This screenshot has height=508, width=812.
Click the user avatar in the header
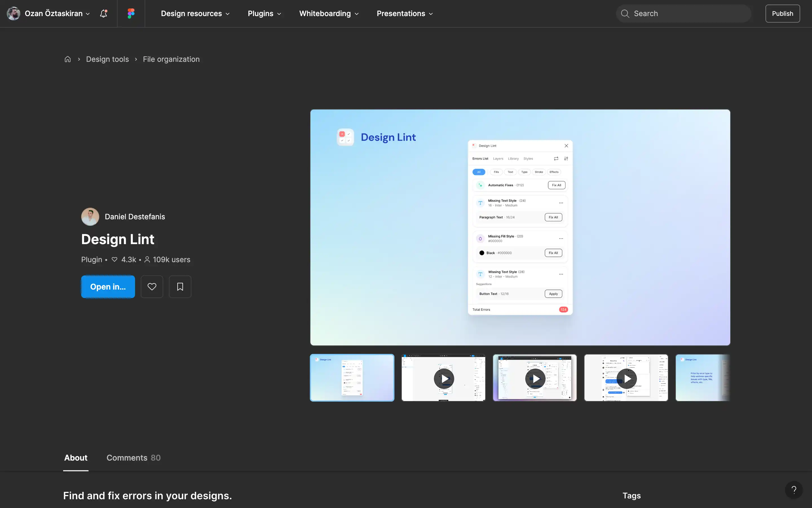pyautogui.click(x=14, y=14)
